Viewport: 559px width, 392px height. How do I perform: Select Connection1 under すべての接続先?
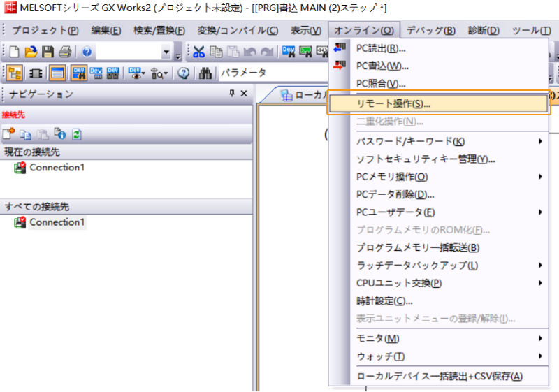pyautogui.click(x=57, y=222)
